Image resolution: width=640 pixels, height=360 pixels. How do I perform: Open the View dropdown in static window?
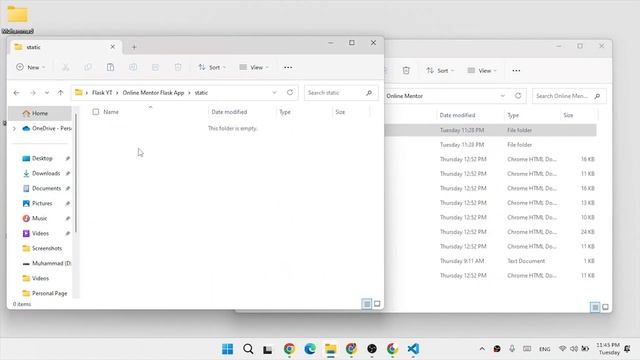(x=253, y=67)
